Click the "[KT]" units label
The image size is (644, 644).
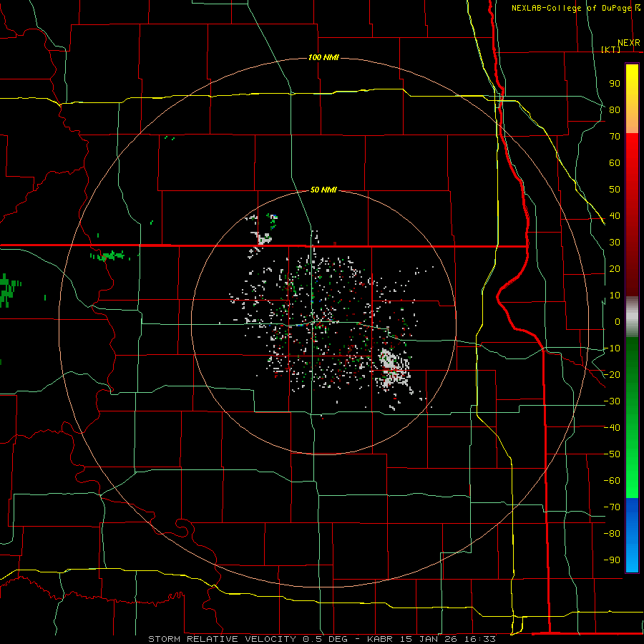611,49
